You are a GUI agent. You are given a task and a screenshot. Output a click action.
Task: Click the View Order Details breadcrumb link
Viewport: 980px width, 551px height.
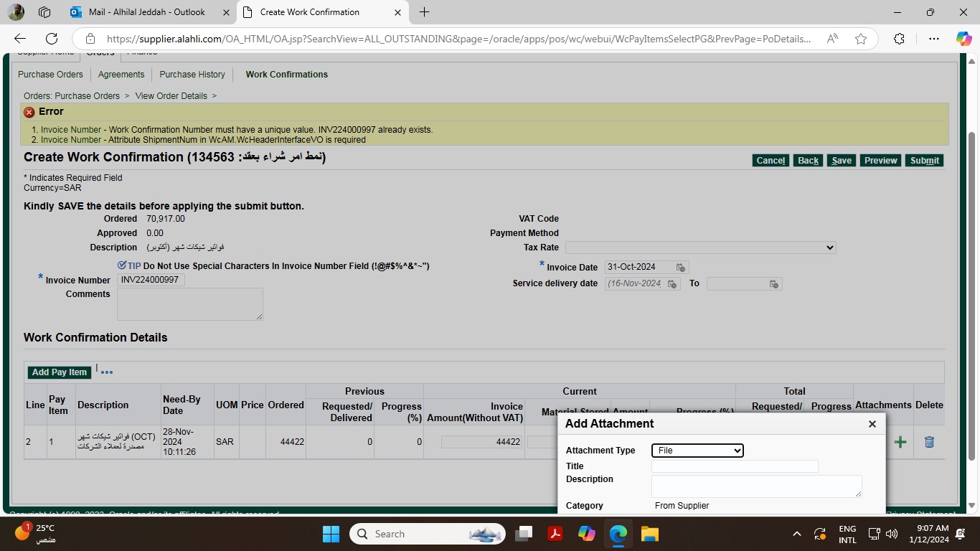[171, 96]
